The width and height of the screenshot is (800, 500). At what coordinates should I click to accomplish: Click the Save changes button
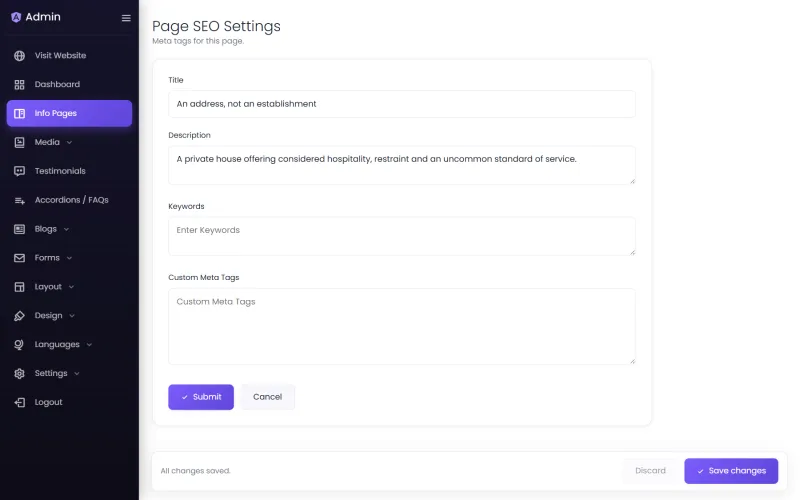coord(731,471)
